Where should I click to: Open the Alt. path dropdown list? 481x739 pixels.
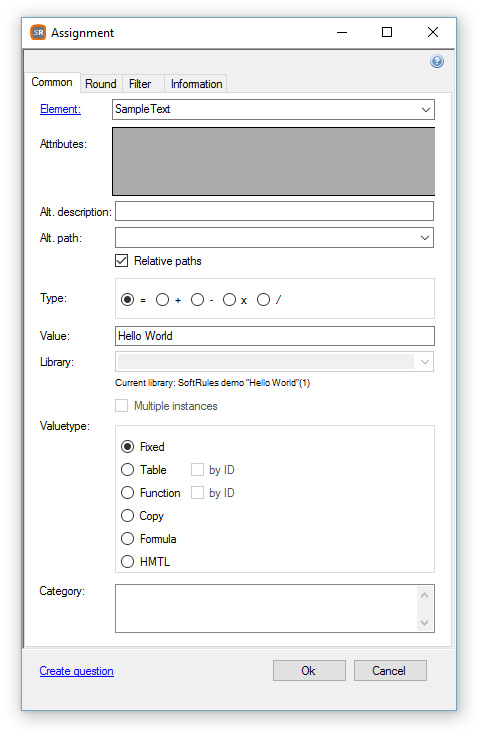click(424, 238)
